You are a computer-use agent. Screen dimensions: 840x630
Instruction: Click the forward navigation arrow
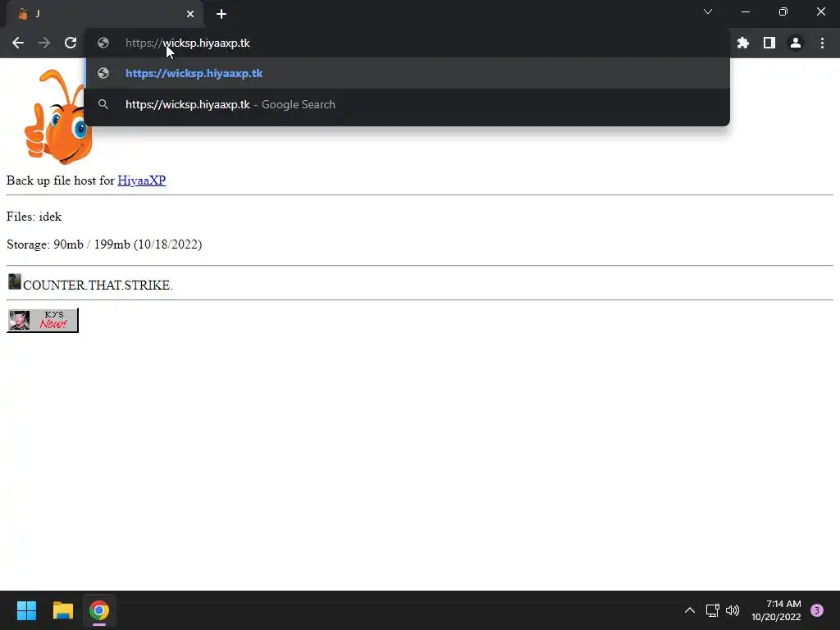[44, 43]
